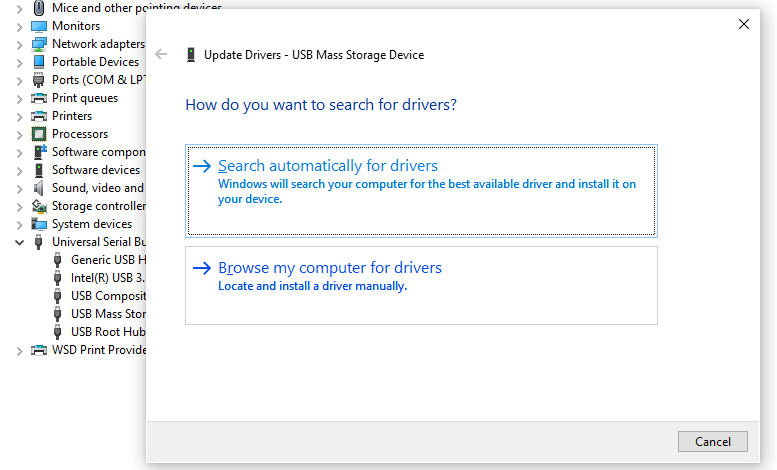Click the USB device icon in dialog title
The height and width of the screenshot is (470, 777).
tap(191, 55)
